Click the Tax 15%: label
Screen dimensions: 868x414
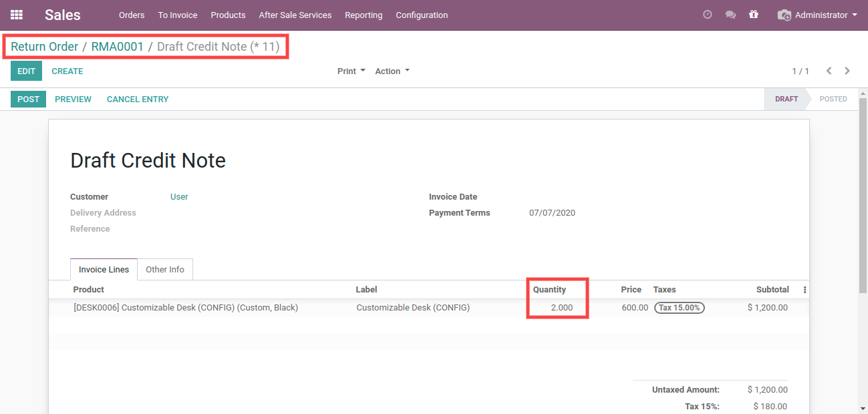702,407
